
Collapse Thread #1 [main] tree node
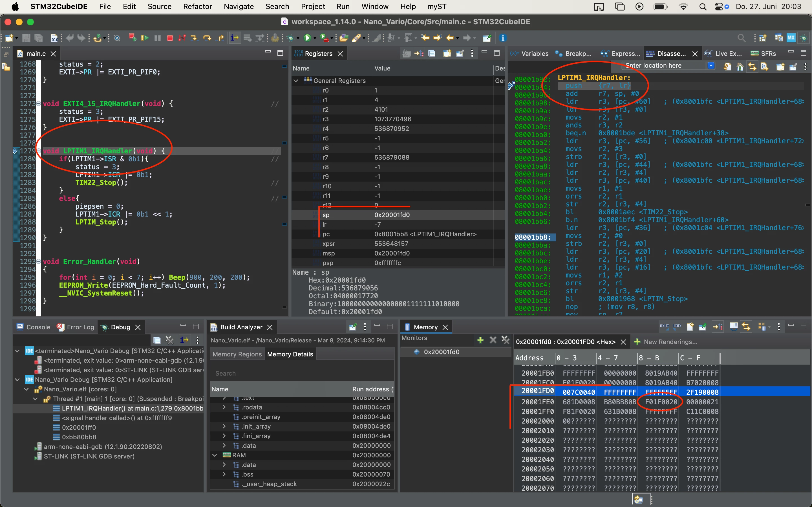point(35,399)
